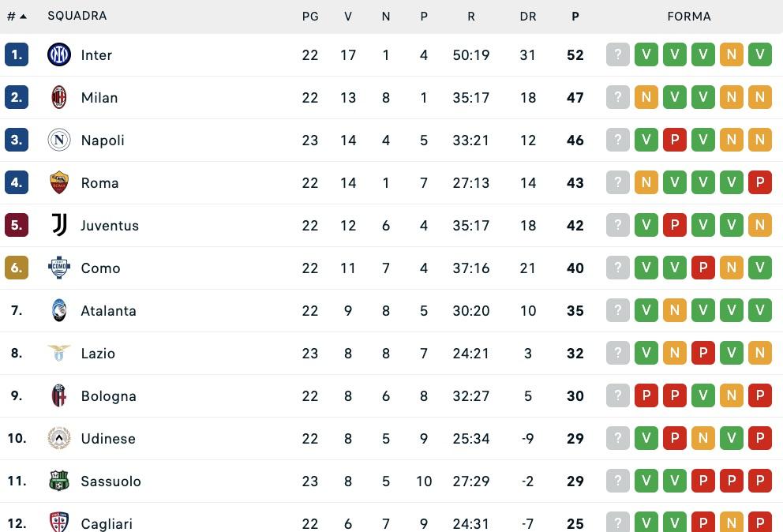Click the Atalanta club crest

[59, 310]
